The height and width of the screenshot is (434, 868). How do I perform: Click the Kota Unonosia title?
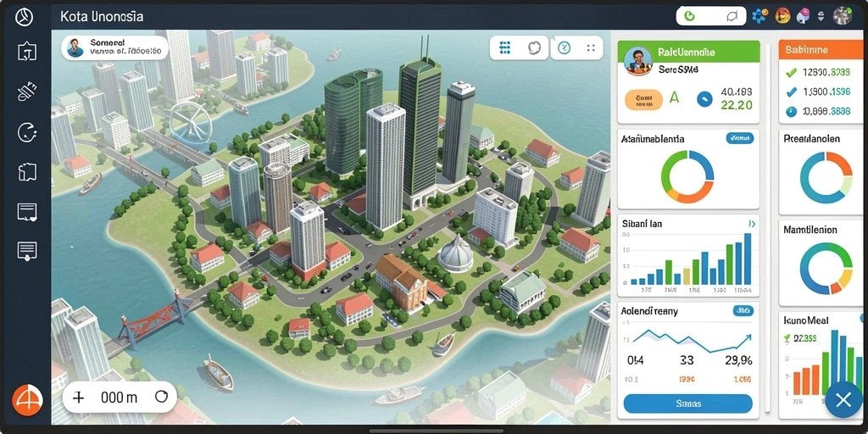click(102, 17)
